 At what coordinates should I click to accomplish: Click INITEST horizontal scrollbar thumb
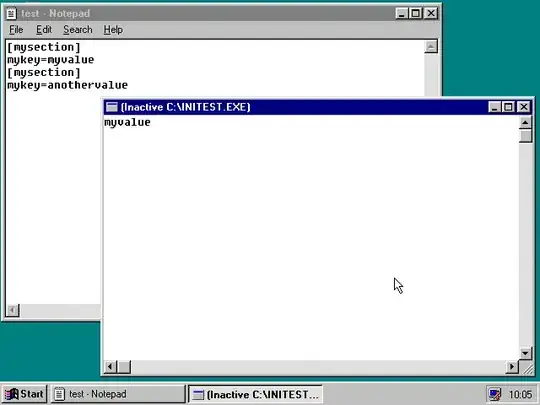124,367
